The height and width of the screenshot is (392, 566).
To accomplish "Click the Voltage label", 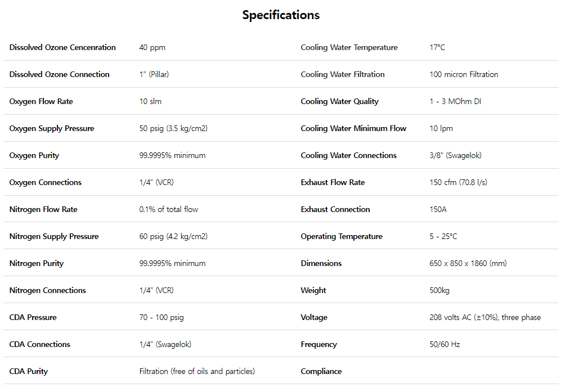I will pos(314,318).
